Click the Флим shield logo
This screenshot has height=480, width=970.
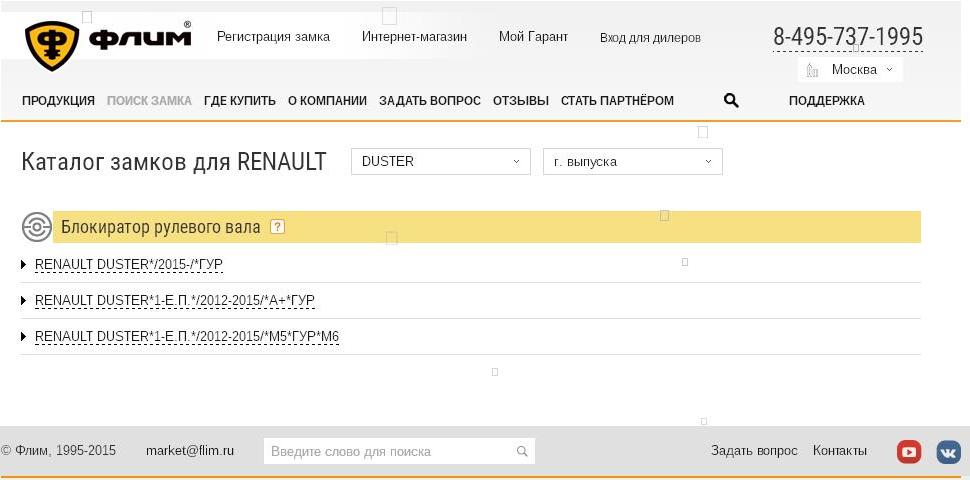point(52,45)
